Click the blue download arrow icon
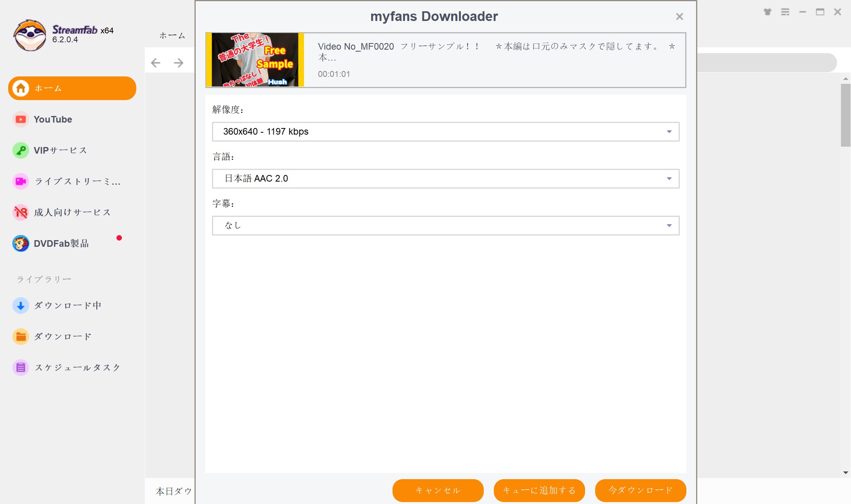The height and width of the screenshot is (504, 851). coord(21,305)
